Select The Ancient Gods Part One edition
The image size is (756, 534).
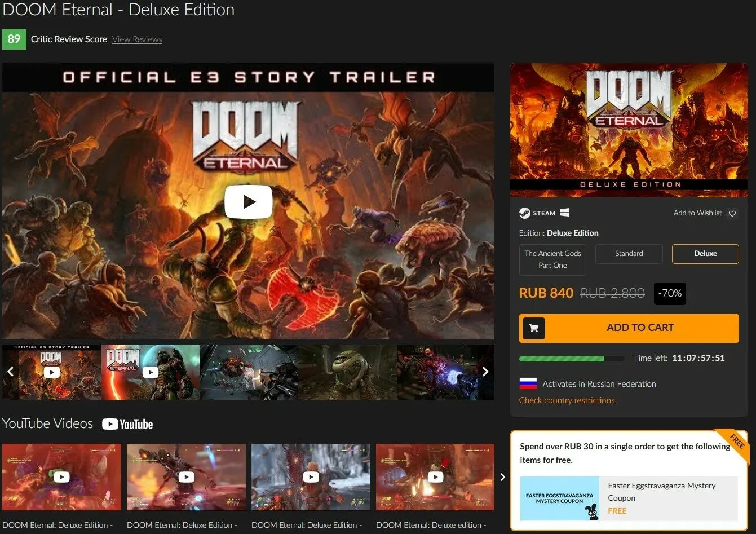552,259
